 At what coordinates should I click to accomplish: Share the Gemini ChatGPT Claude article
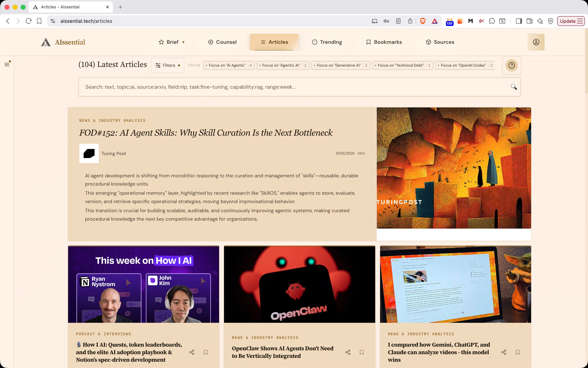point(504,352)
